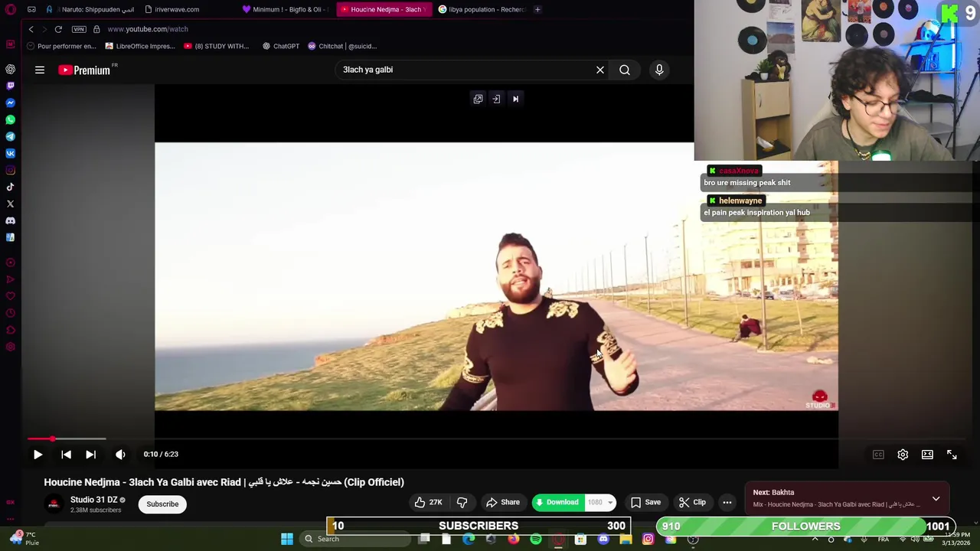Open Telegram in the Opera sidebar
The height and width of the screenshot is (551, 980).
click(10, 136)
